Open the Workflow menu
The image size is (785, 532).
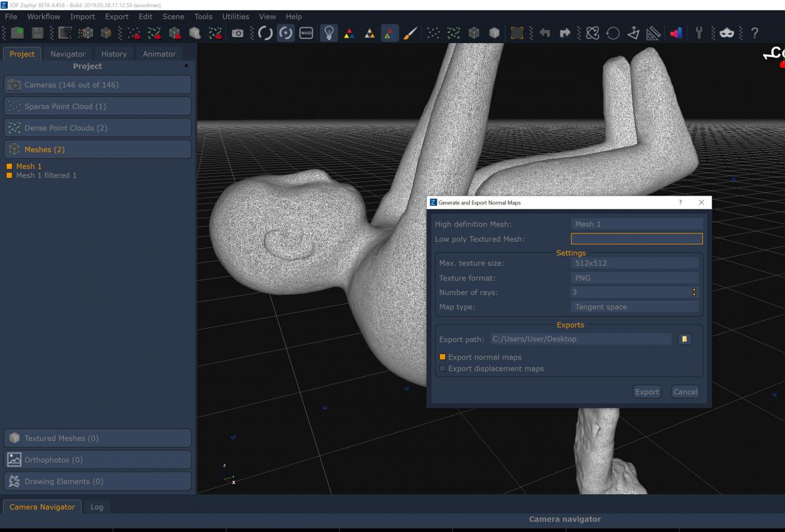click(44, 17)
